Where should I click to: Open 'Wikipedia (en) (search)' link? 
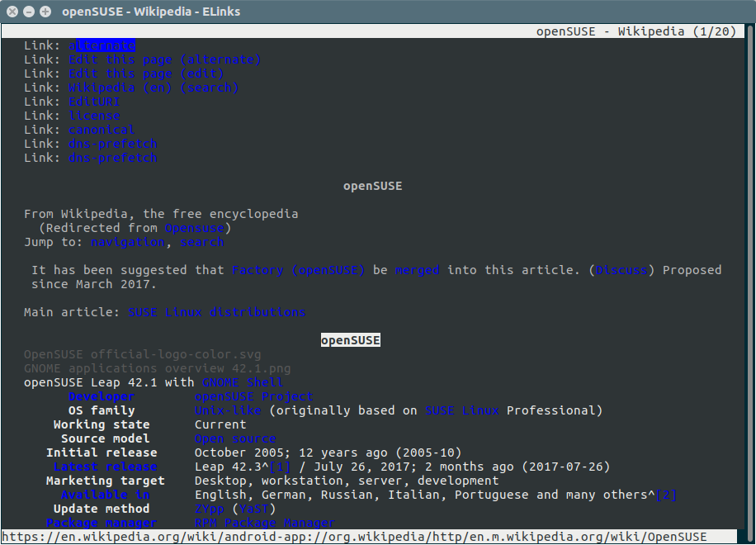(154, 88)
